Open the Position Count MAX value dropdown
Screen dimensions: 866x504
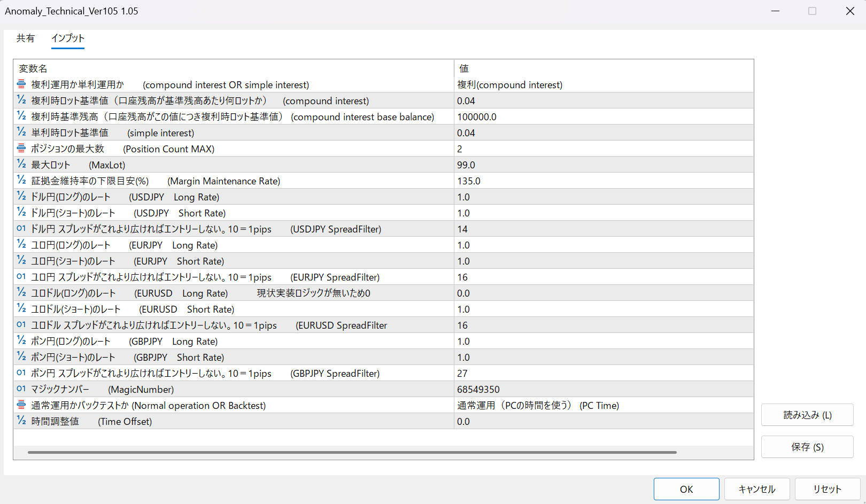pyautogui.click(x=603, y=149)
